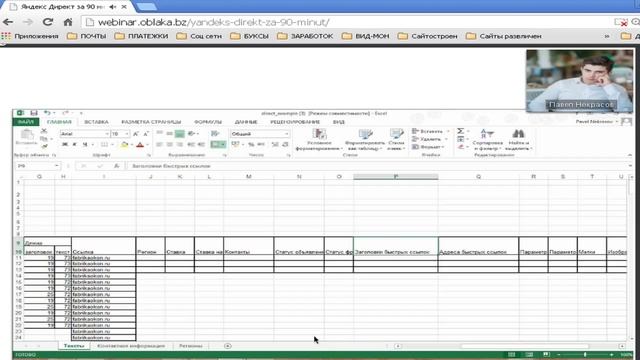Switch to ВСТАВКА ribbon tab
This screenshot has height=360, width=640.
[x=96, y=122]
